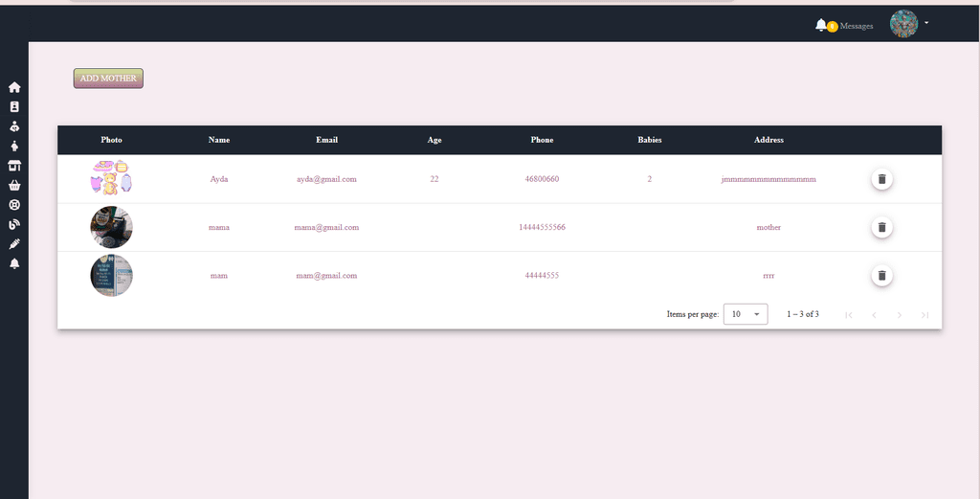The width and height of the screenshot is (980, 499).
Task: Delete the Ayda row with trash icon
Action: (881, 179)
